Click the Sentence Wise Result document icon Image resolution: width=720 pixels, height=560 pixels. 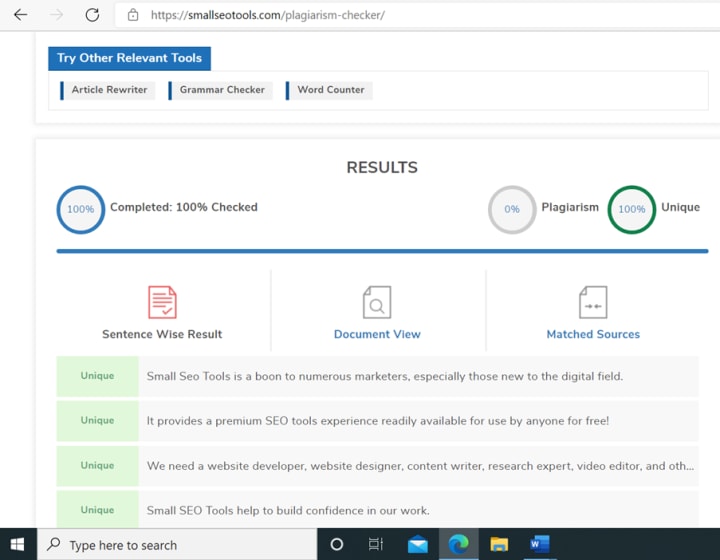pyautogui.click(x=162, y=302)
